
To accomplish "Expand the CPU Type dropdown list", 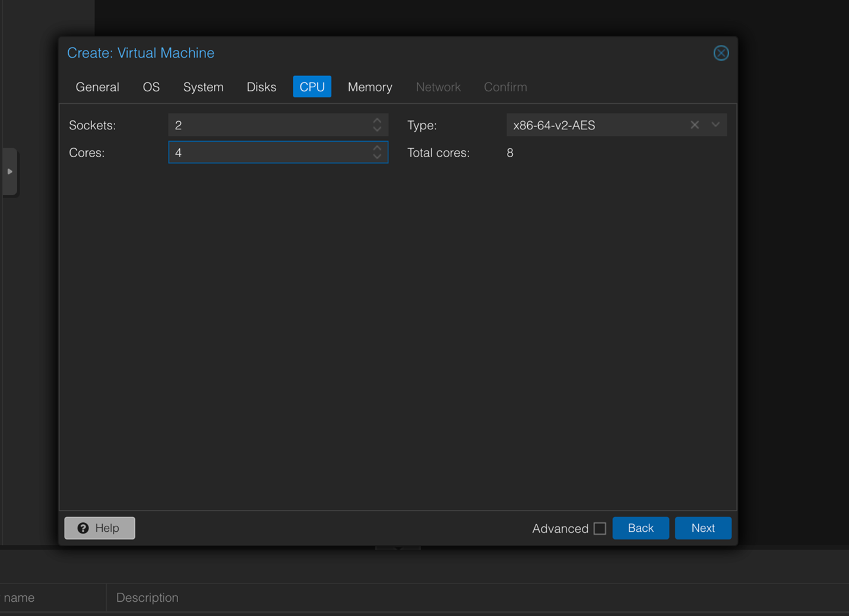I will pyautogui.click(x=715, y=125).
